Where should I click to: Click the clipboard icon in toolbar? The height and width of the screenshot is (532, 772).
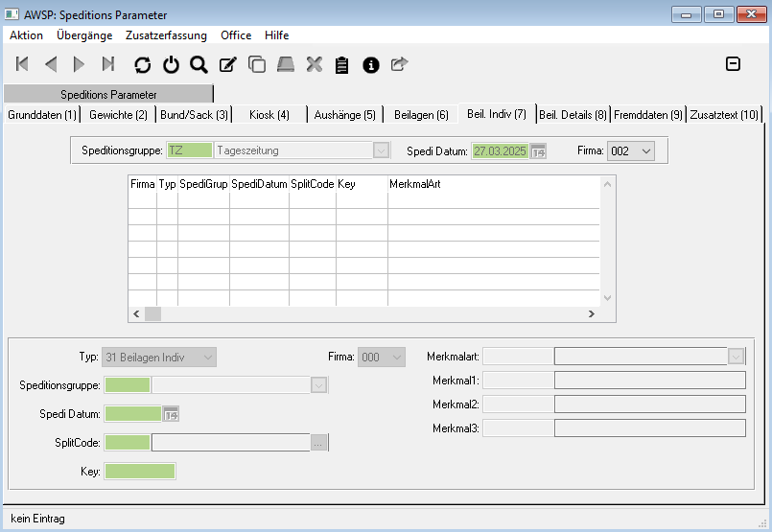(x=341, y=64)
